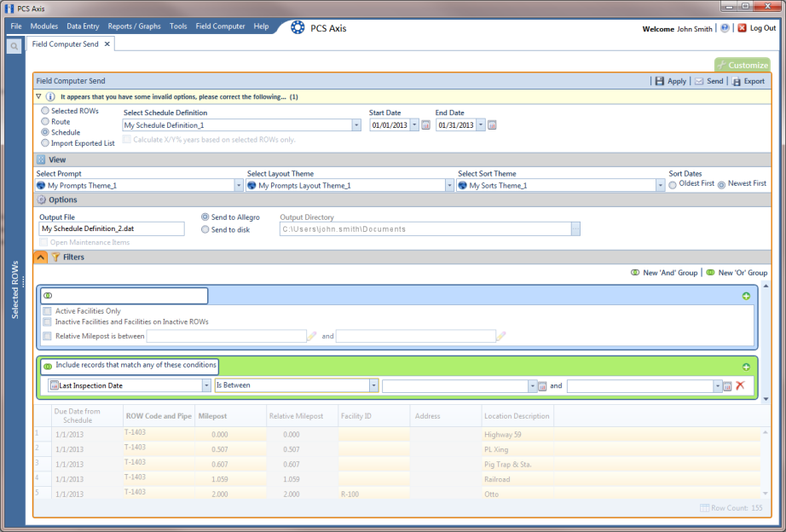The width and height of the screenshot is (786, 532).
Task: Select the Selected ROWs radio option
Action: coord(45,111)
